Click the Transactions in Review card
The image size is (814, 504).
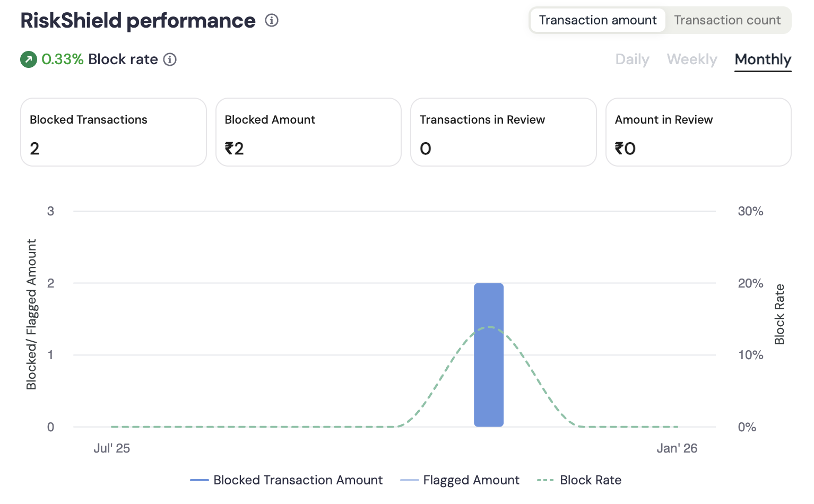coord(503,132)
